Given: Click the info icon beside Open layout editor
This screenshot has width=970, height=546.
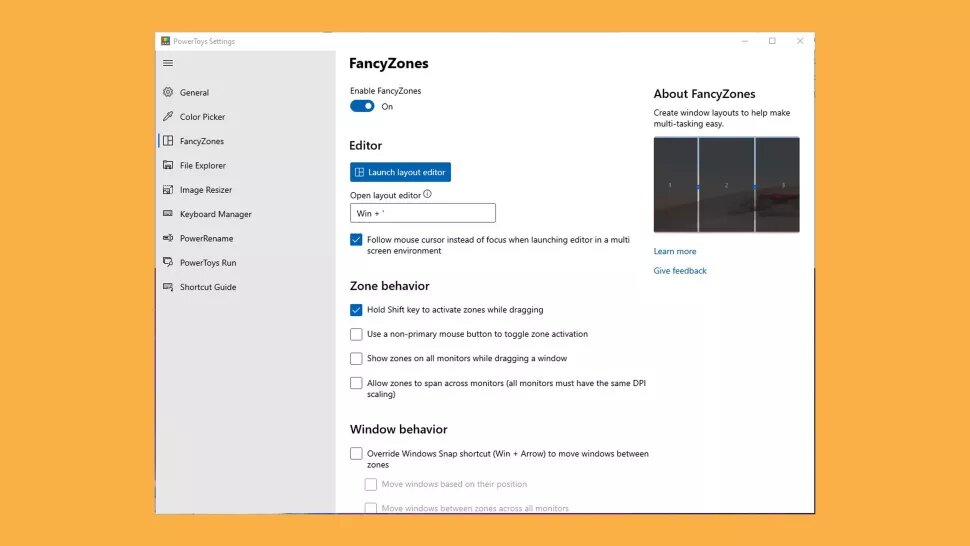Looking at the screenshot, I should click(x=428, y=195).
